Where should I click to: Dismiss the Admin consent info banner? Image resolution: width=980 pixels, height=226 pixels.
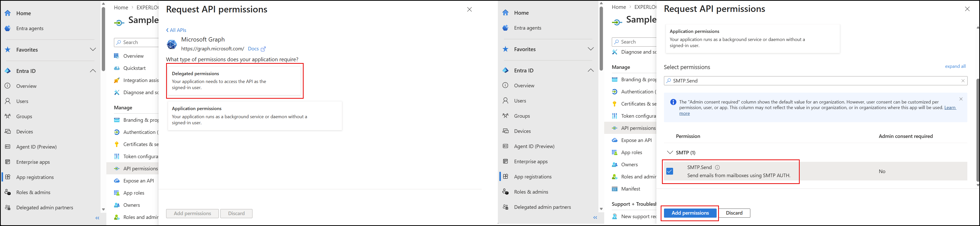[961, 99]
